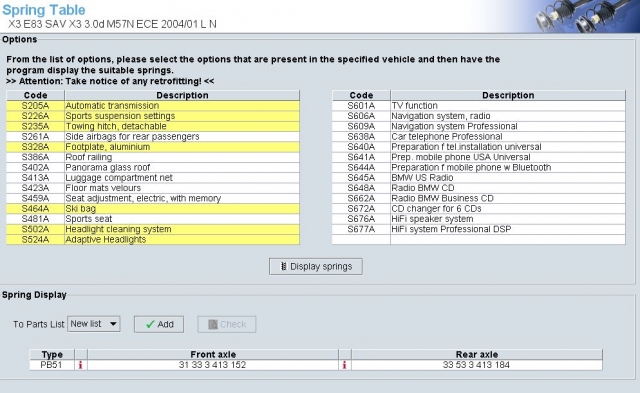The height and width of the screenshot is (393, 640).
Task: Select Navigation system, radio row
Action: [479, 116]
